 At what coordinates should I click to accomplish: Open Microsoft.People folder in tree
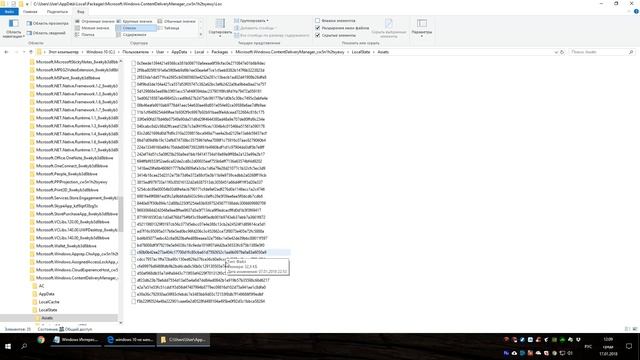click(x=67, y=174)
